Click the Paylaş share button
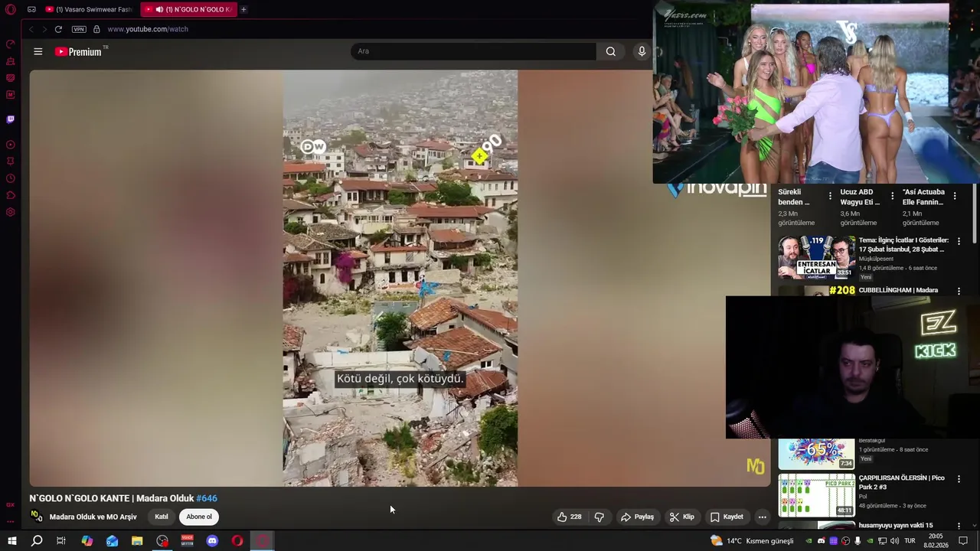This screenshot has height=551, width=980. click(x=637, y=517)
